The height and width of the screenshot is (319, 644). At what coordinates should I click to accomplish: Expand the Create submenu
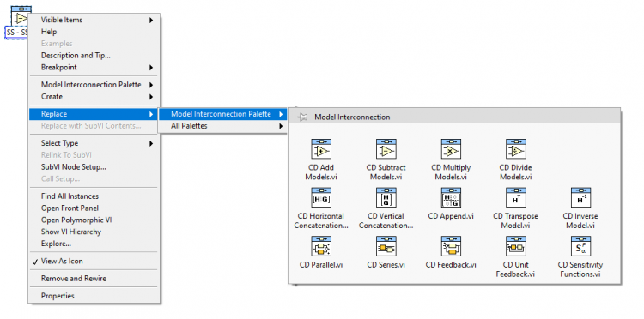94,97
